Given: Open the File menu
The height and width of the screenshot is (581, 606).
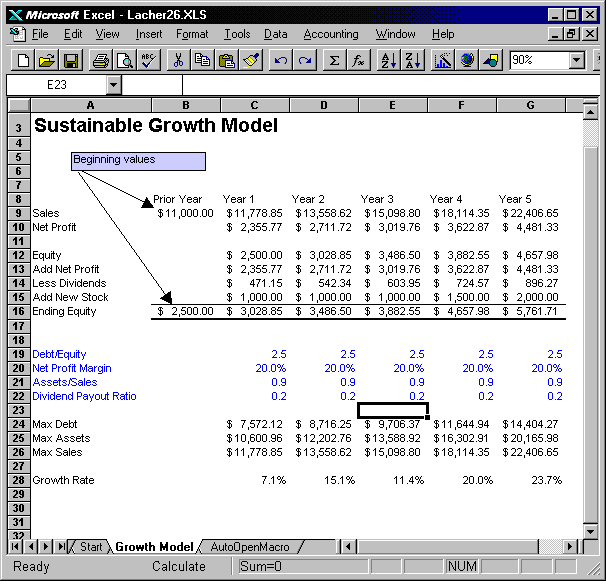Looking at the screenshot, I should (x=40, y=34).
